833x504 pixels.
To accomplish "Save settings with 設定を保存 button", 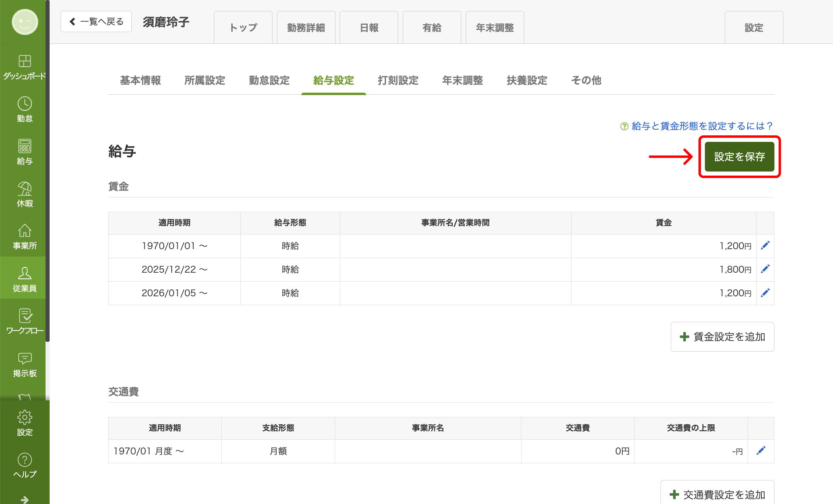I will [739, 156].
